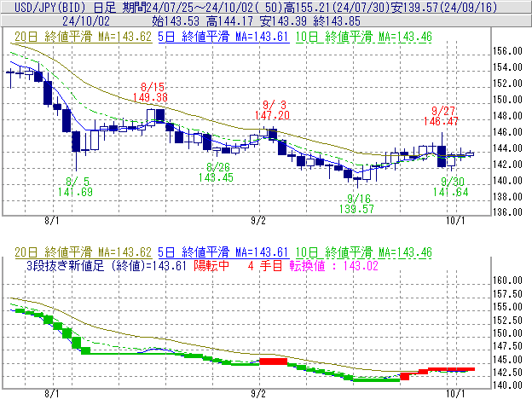Viewport: 532px width, 405px height.
Task: Click the 8/1 date label under the candlestick chart
Action: 51,221
